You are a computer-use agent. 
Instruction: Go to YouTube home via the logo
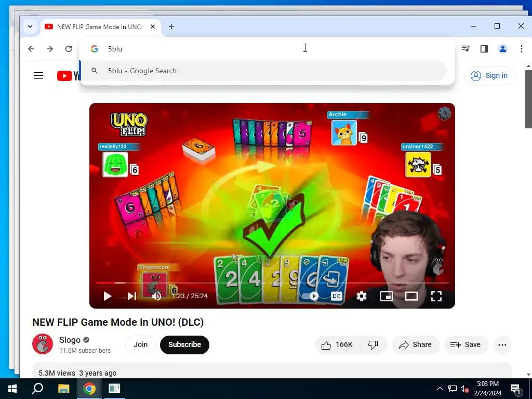pyautogui.click(x=68, y=76)
